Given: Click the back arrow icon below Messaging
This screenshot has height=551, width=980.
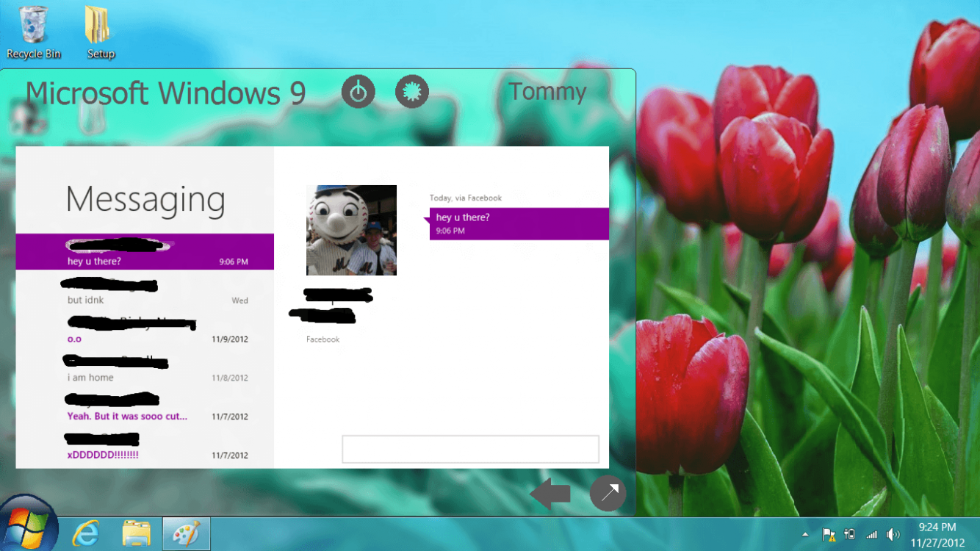Looking at the screenshot, I should [551, 494].
